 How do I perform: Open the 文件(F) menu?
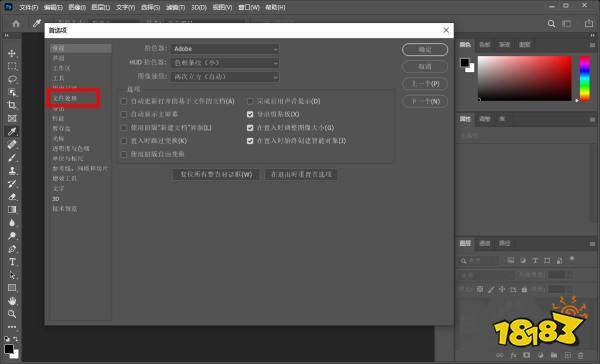pos(29,7)
